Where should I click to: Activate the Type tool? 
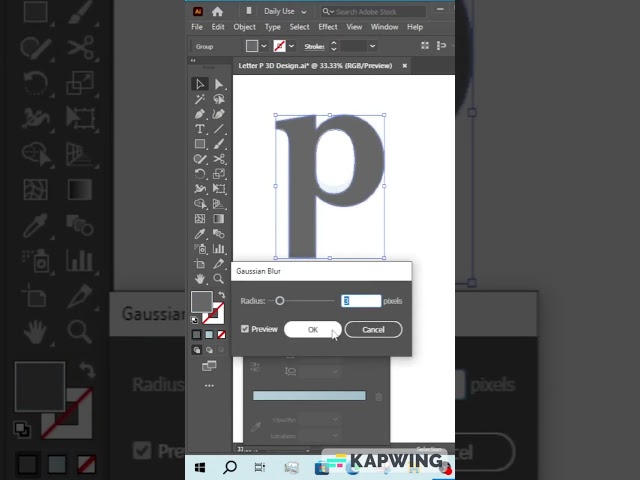[200, 129]
